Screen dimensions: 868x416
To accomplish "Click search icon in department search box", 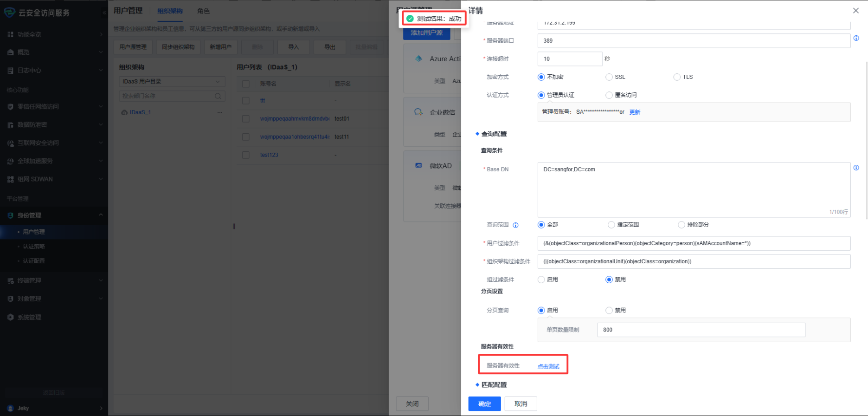I will pos(218,96).
